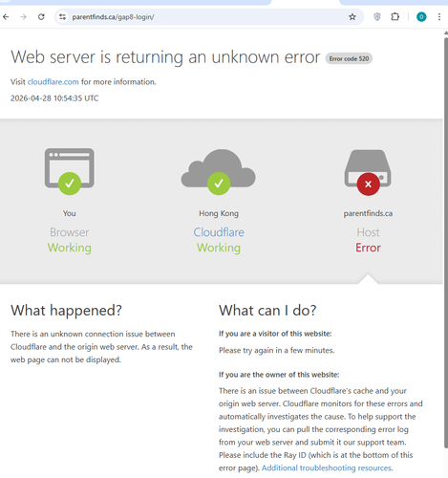Click 'Please try again in a few minutes.' text

pyautogui.click(x=276, y=351)
